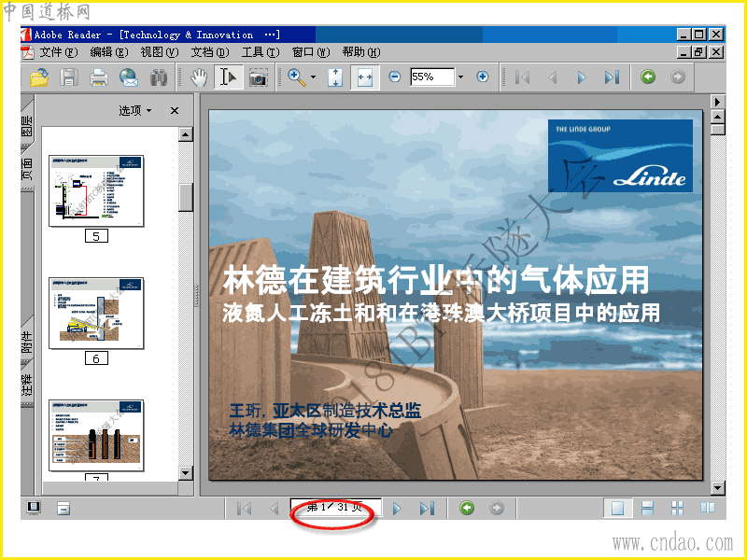Restore the document window inside Adobe Reader
The width and height of the screenshot is (747, 560).
click(698, 52)
